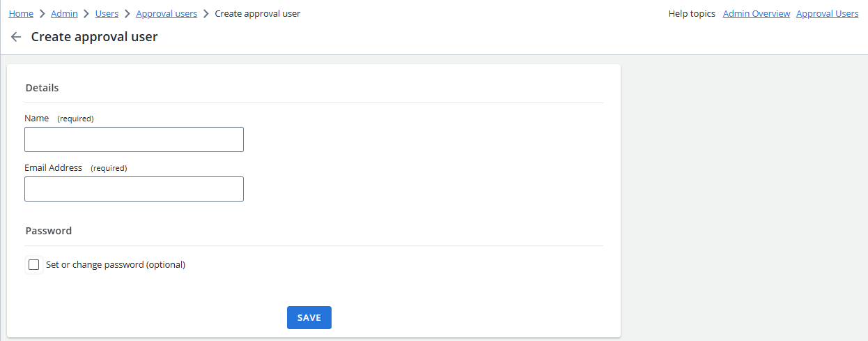Screen dimensions: 868x341
Task: Focus the Name text field
Action: tap(134, 139)
